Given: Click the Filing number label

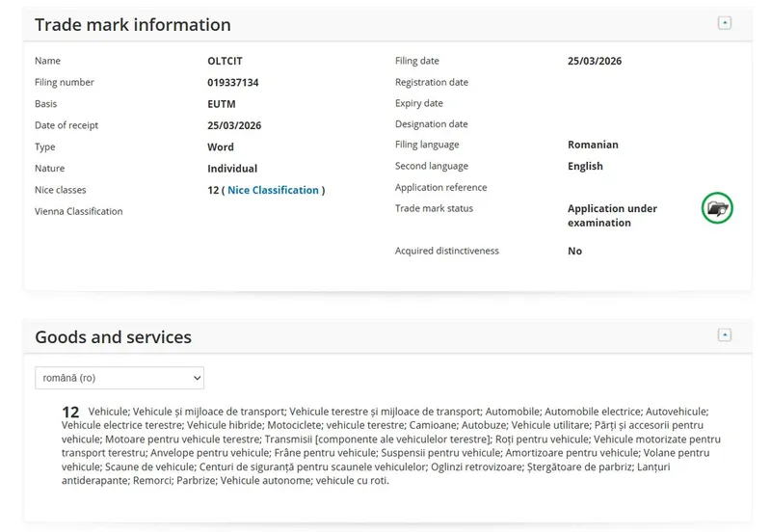Looking at the screenshot, I should [65, 82].
